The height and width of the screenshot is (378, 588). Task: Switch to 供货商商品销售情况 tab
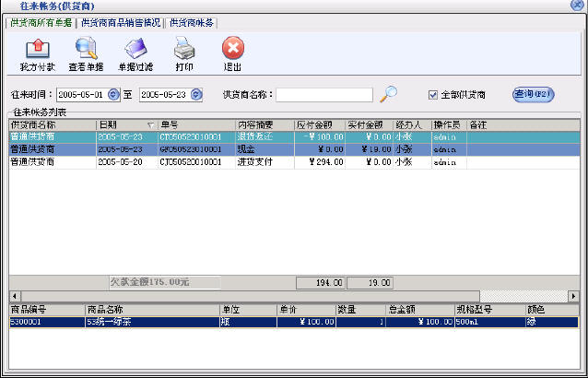[120, 22]
